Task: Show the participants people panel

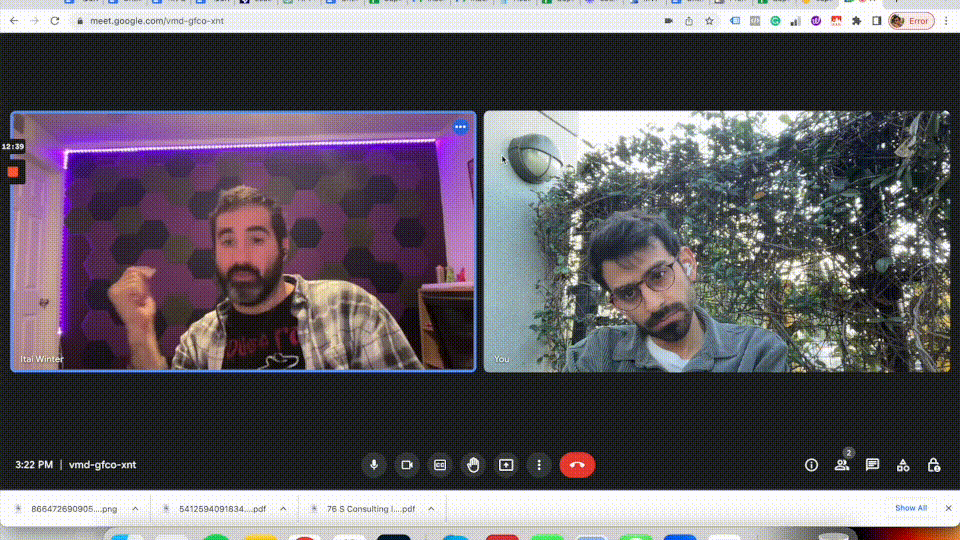Action: click(x=842, y=465)
